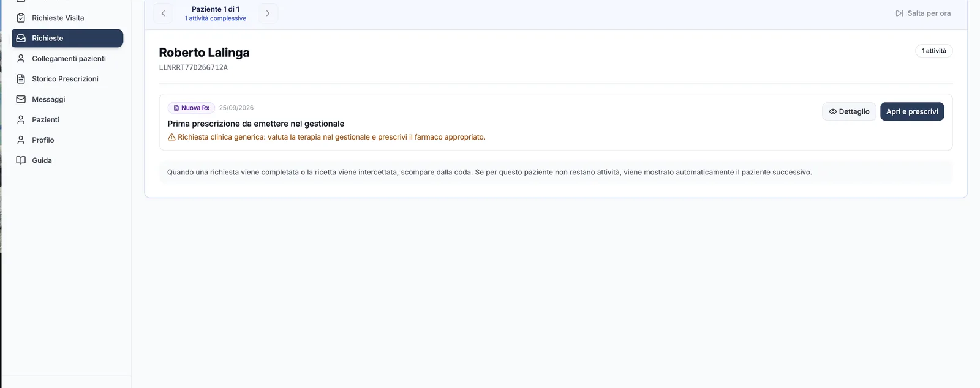The width and height of the screenshot is (980, 388).
Task: Click the Paziente 1 di 1 label
Action: coord(216,9)
